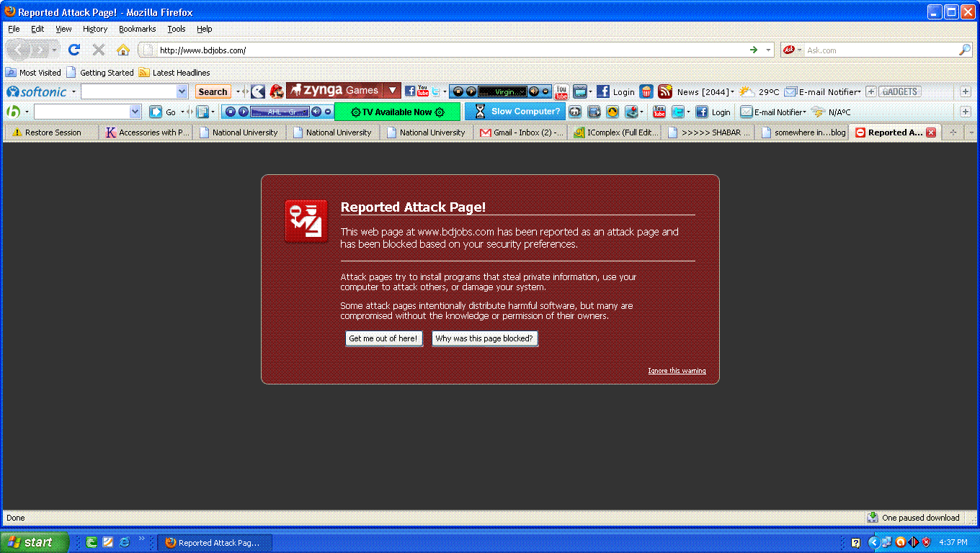980x553 pixels.
Task: Open the Mario game icon in Softonic toolbar
Action: (x=277, y=91)
